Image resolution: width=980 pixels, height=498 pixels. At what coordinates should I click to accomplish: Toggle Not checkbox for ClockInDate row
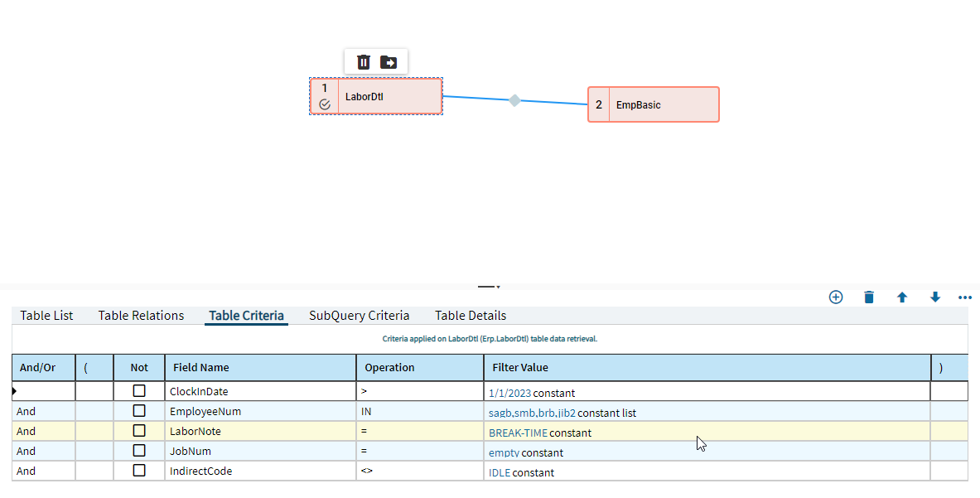(x=139, y=390)
